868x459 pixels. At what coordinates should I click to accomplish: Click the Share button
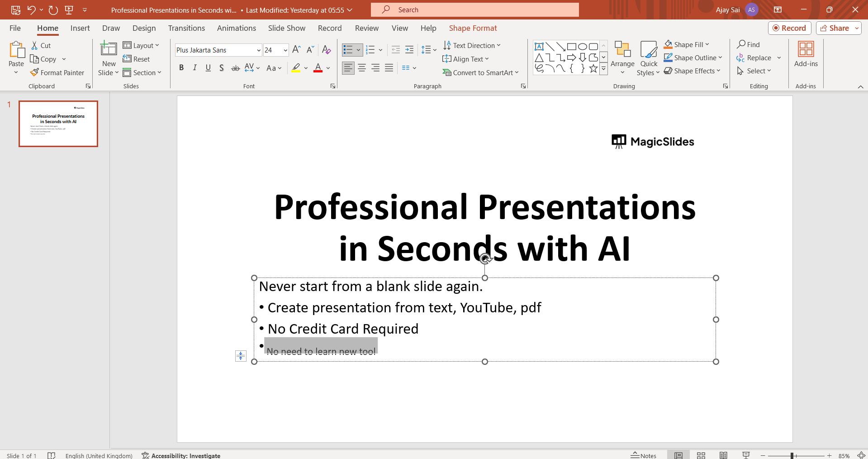coord(835,28)
